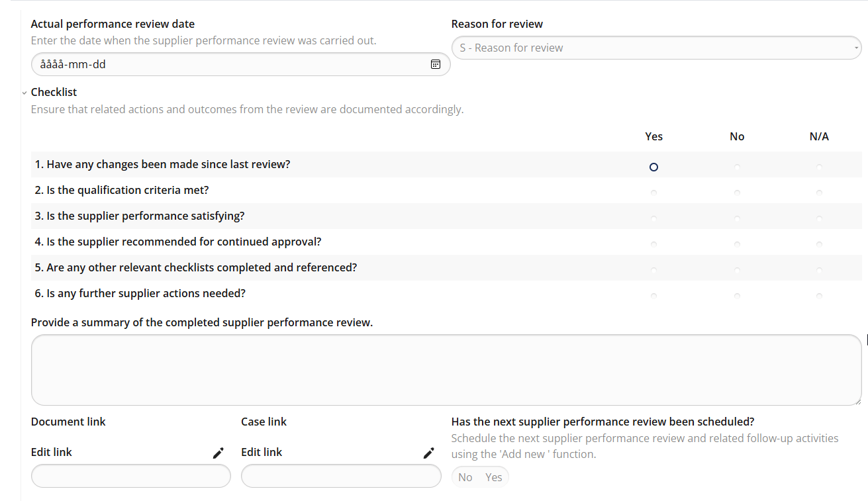Toggle Yes for next review scheduled
This screenshot has height=501, width=868.
click(x=494, y=477)
